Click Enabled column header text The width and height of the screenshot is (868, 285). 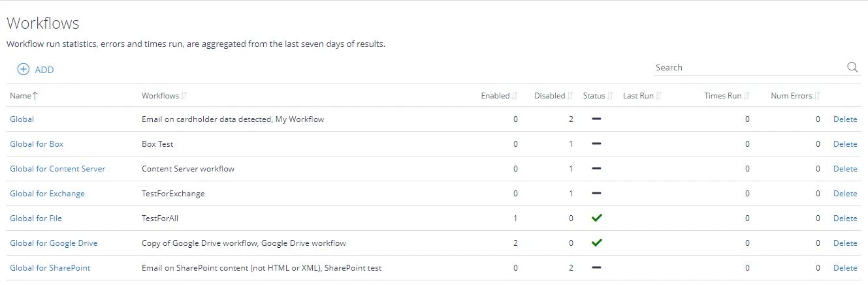pos(495,96)
